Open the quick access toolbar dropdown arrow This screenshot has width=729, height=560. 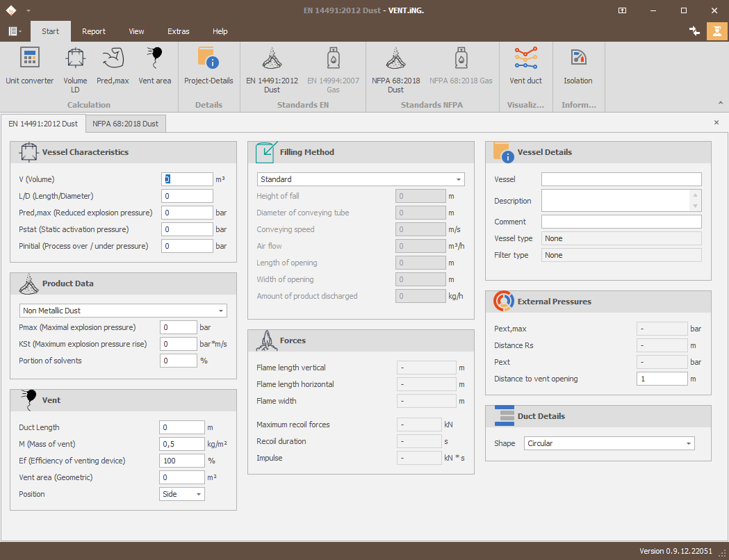28,10
